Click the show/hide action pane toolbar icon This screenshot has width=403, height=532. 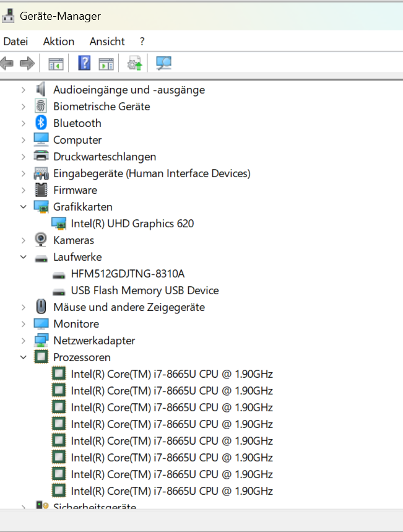click(x=106, y=64)
